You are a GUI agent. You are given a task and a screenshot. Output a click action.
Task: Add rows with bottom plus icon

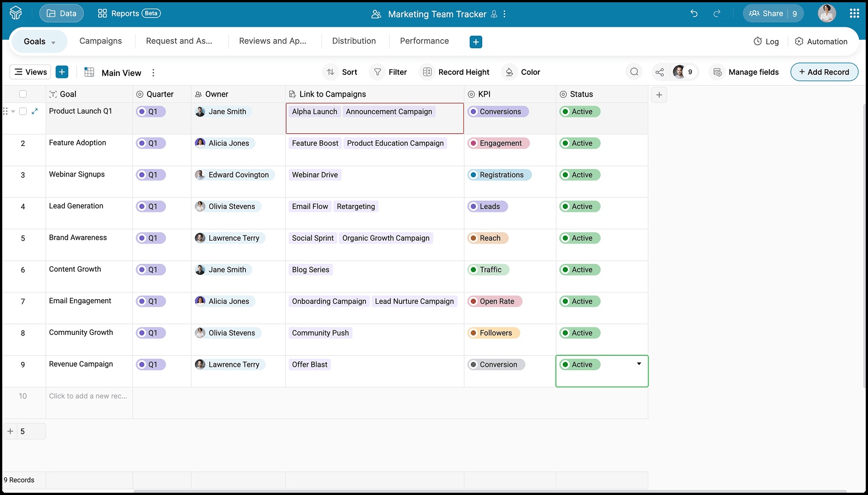click(x=10, y=431)
